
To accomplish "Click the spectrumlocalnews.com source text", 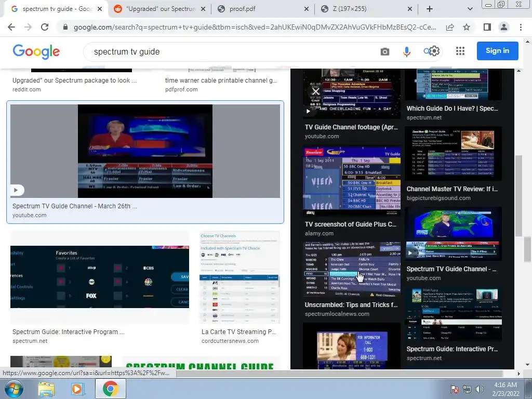I will (x=337, y=314).
